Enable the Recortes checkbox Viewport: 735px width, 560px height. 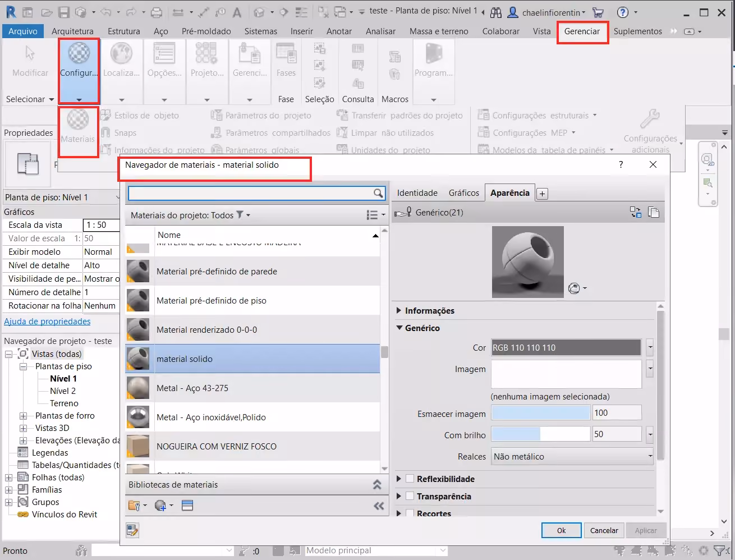coord(410,513)
